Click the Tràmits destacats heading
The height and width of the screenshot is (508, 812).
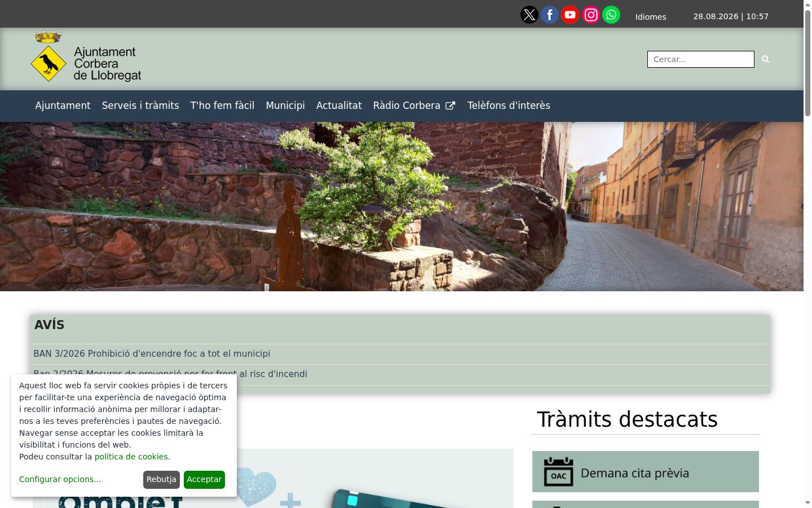coord(627,419)
